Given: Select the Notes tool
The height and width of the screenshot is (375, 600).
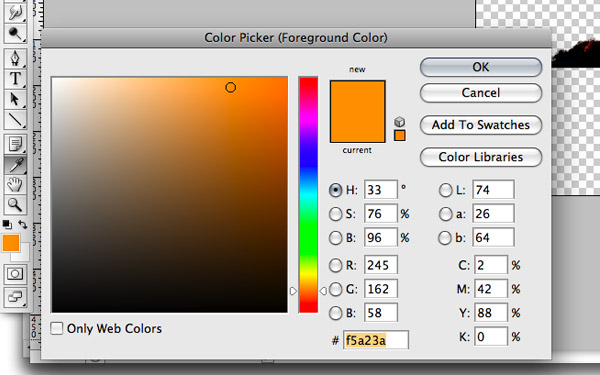Looking at the screenshot, I should 15,144.
